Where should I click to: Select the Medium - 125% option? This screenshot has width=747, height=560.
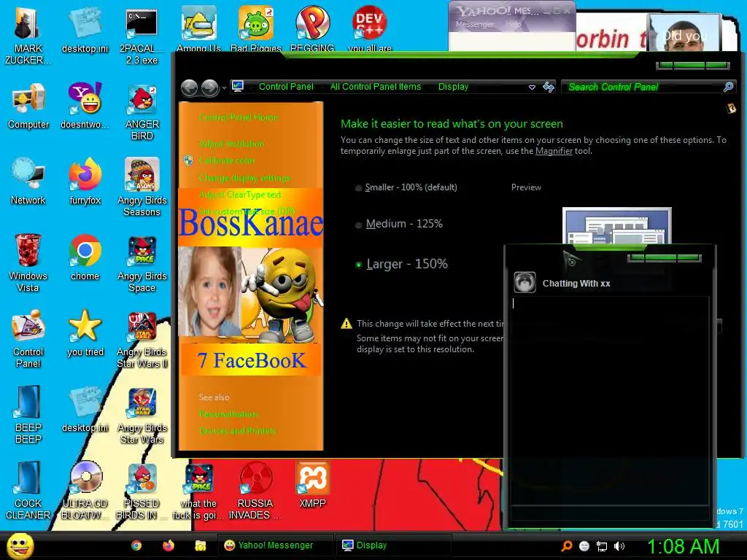click(x=399, y=224)
